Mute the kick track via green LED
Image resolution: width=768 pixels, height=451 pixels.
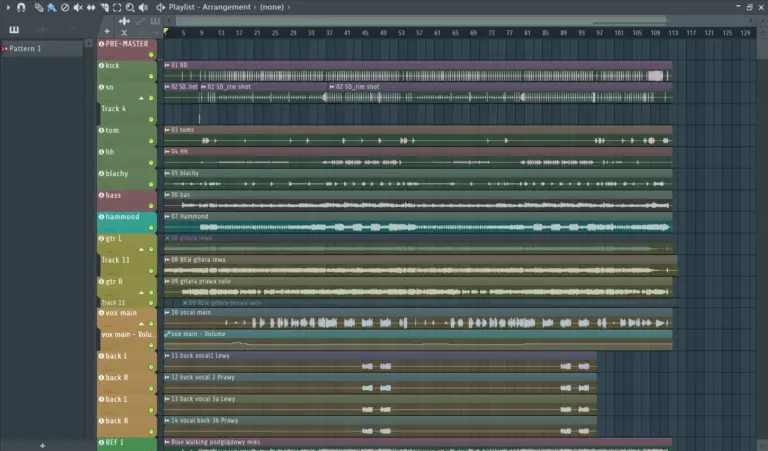[152, 75]
